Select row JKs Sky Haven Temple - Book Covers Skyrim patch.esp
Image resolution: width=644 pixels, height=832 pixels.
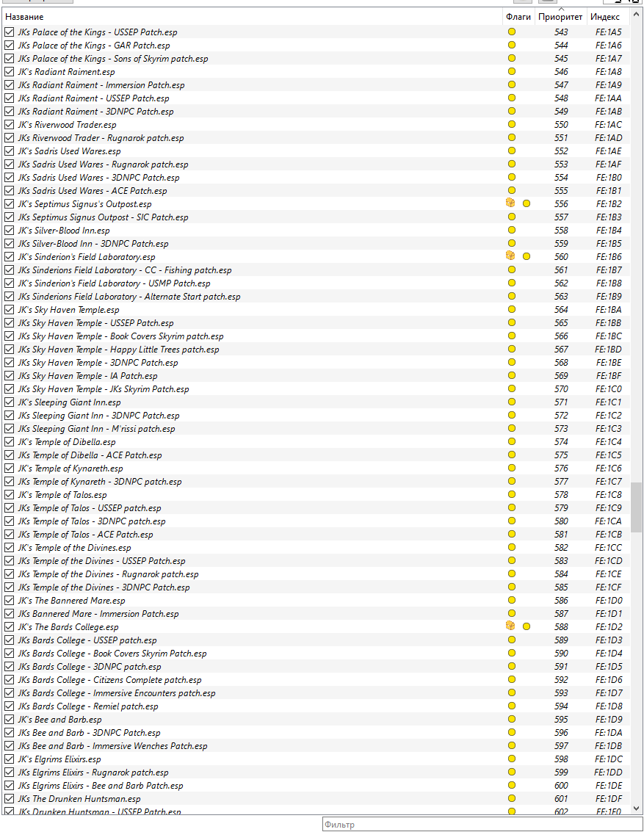click(316, 336)
